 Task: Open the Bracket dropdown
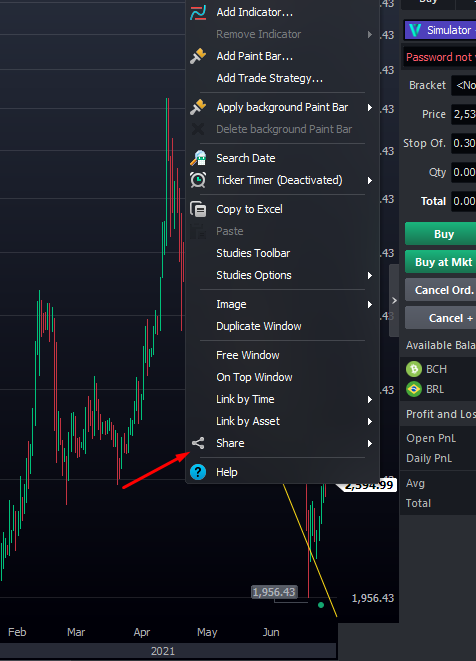[463, 86]
